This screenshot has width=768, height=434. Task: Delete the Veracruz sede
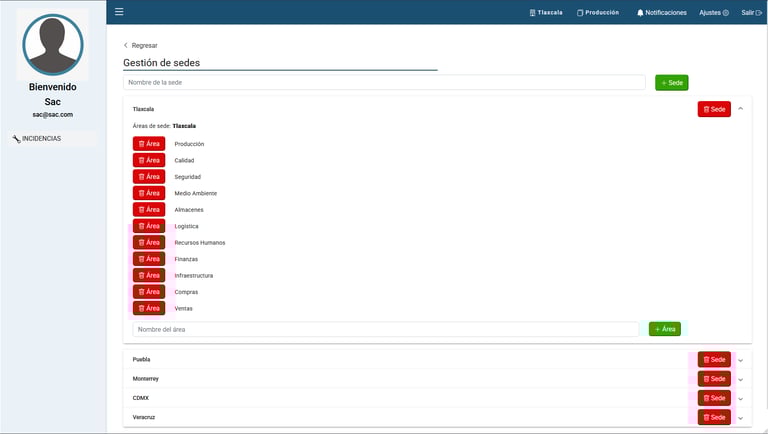click(x=714, y=417)
